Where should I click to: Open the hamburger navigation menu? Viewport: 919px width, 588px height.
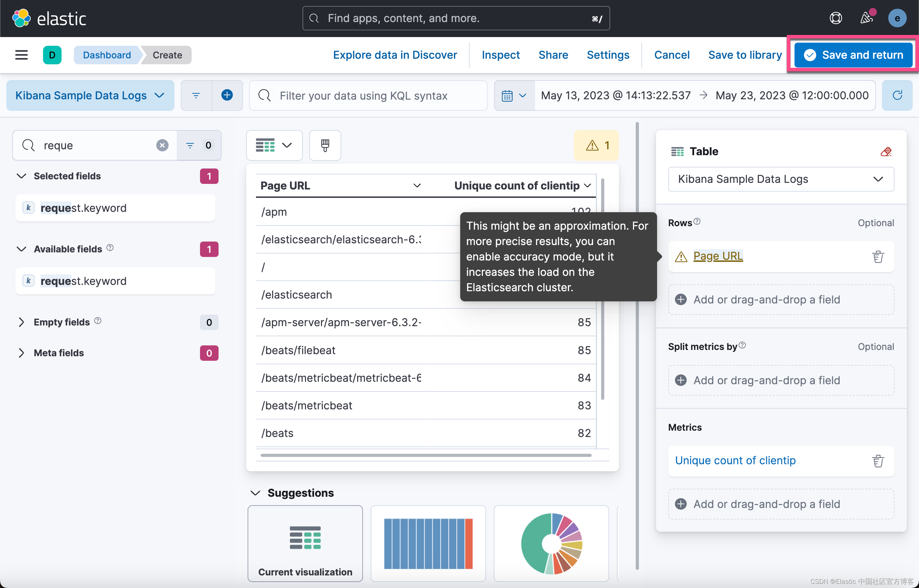click(x=21, y=55)
